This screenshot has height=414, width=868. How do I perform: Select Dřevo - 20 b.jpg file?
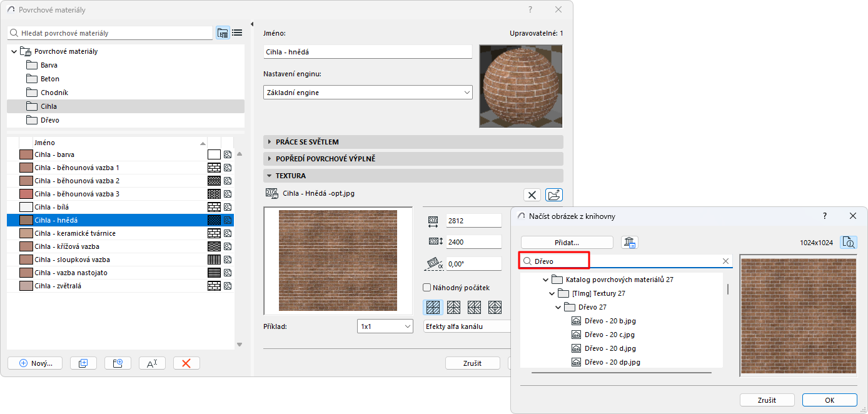click(604, 321)
